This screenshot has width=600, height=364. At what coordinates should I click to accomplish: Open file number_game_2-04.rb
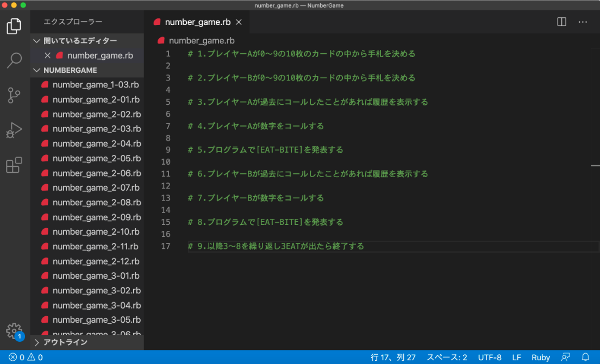[87, 144]
